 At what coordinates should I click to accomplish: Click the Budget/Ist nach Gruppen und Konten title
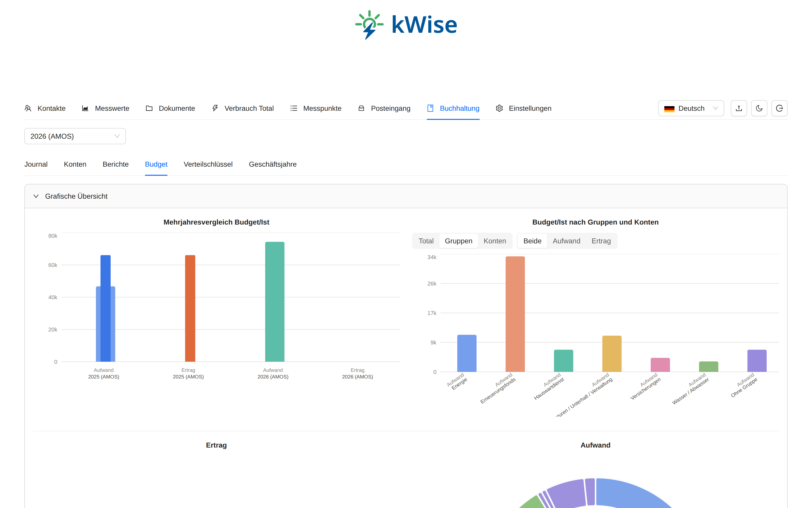point(595,222)
